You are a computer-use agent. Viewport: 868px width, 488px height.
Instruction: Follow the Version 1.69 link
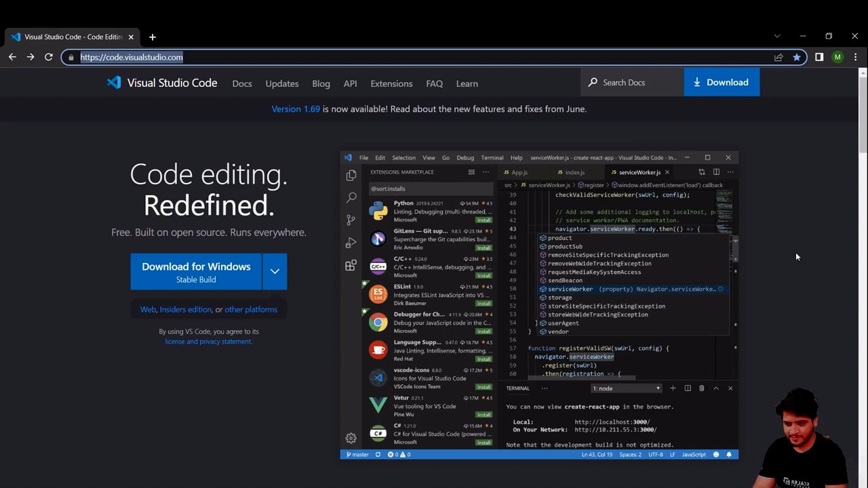(x=296, y=108)
